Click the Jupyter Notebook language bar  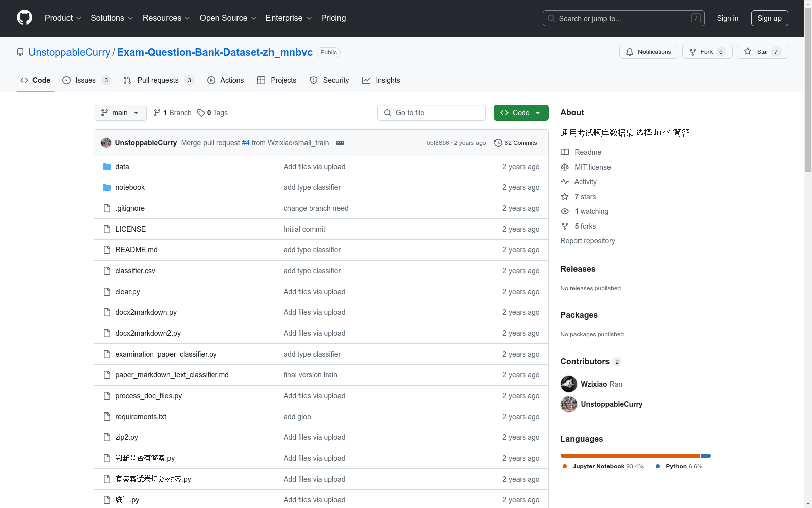pyautogui.click(x=630, y=456)
